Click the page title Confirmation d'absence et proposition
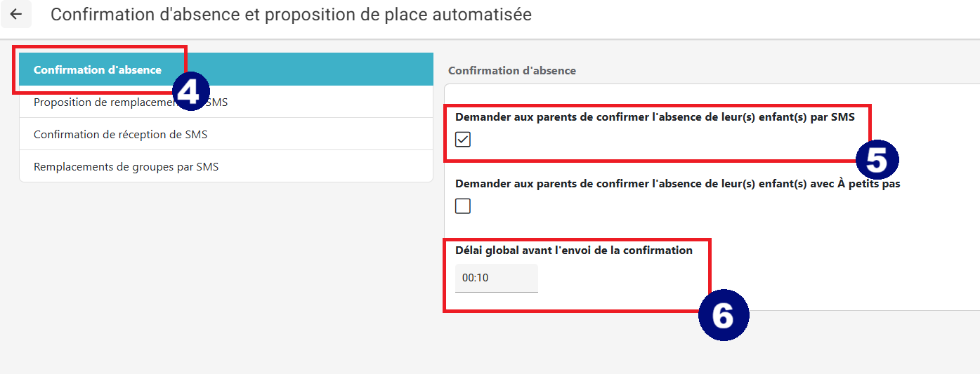 pos(291,14)
